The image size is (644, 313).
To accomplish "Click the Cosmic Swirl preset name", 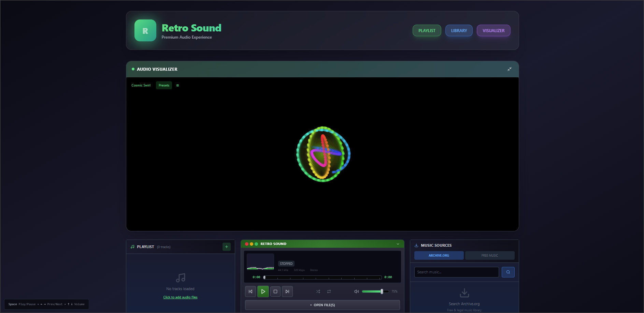I will pyautogui.click(x=141, y=85).
